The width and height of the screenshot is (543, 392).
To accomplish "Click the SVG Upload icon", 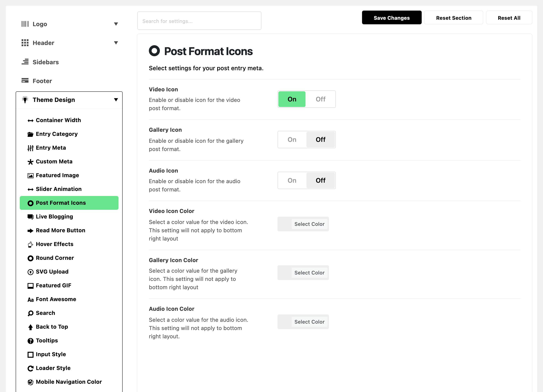I will [x=30, y=272].
